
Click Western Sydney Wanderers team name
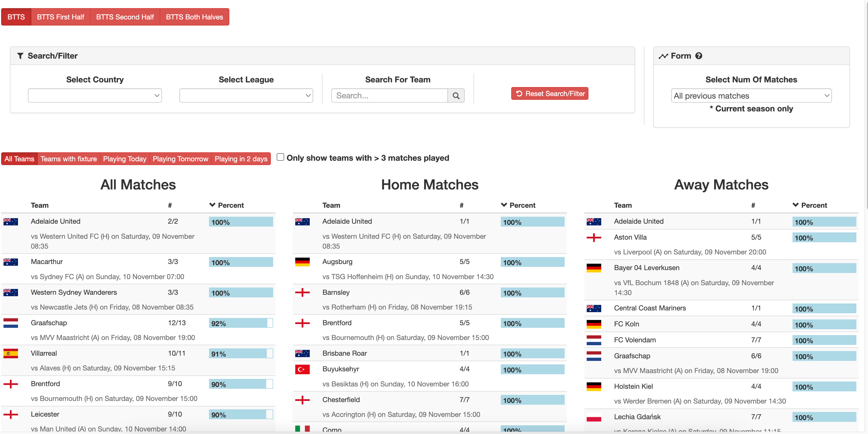tap(74, 292)
